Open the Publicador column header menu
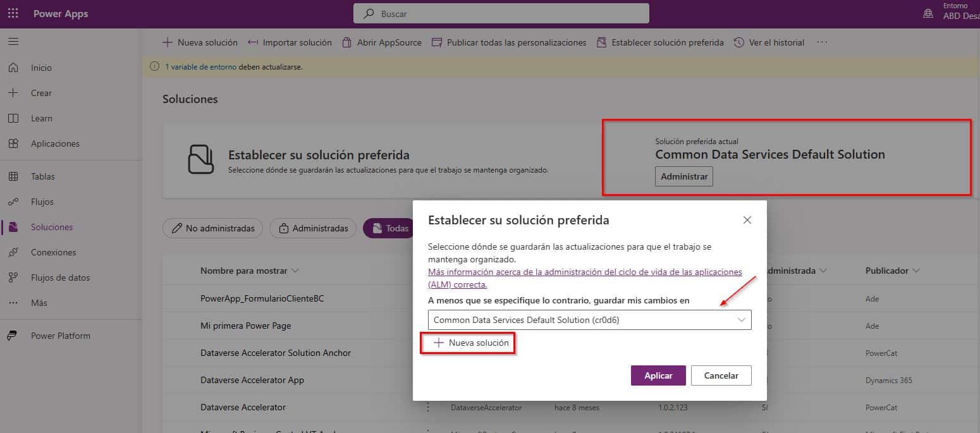 click(893, 271)
